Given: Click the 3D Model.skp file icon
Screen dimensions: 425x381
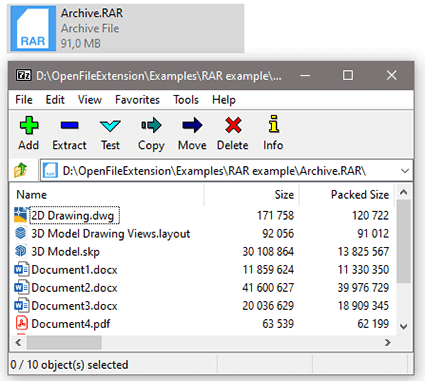Looking at the screenshot, I should (x=21, y=251).
